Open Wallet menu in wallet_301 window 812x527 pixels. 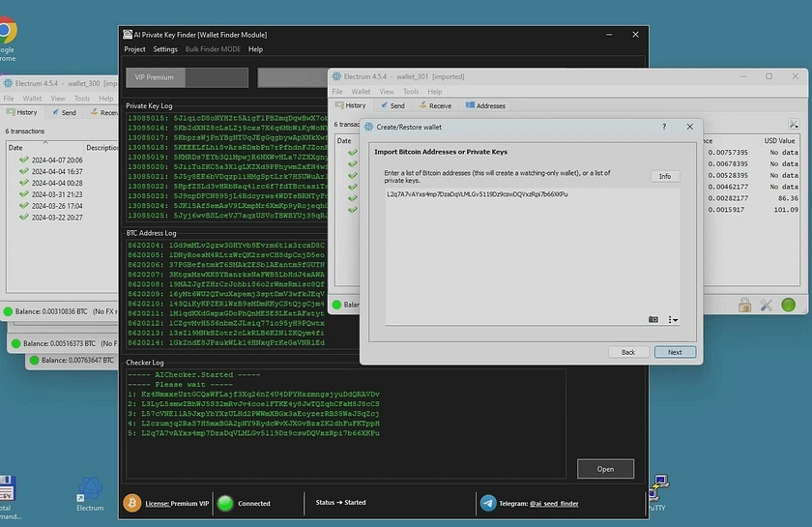coord(361,92)
